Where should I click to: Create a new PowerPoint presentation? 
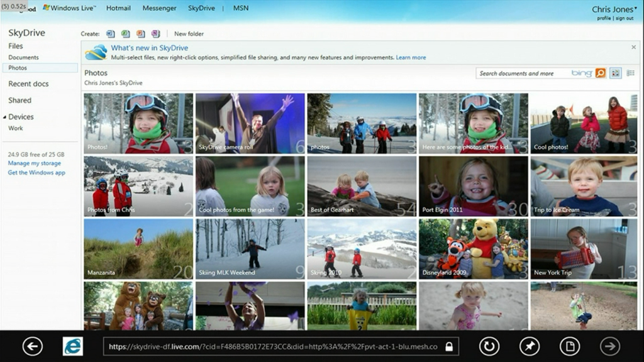[140, 34]
